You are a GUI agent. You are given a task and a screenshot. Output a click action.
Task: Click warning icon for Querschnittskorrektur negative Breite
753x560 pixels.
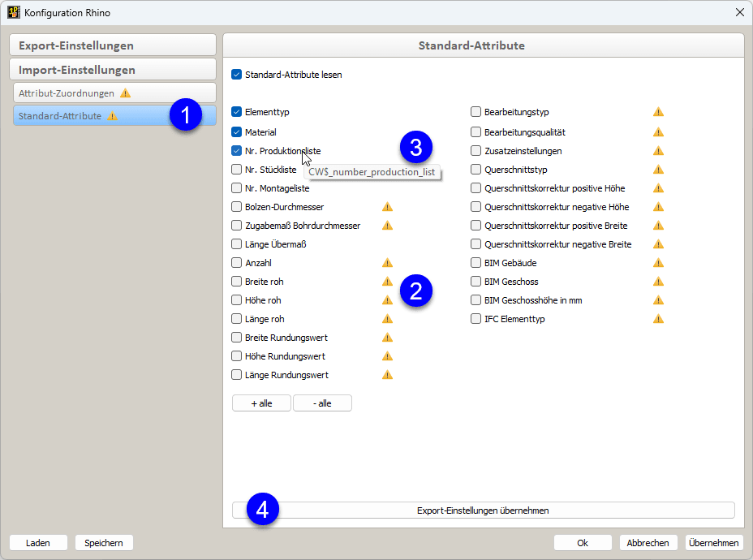[x=658, y=244]
